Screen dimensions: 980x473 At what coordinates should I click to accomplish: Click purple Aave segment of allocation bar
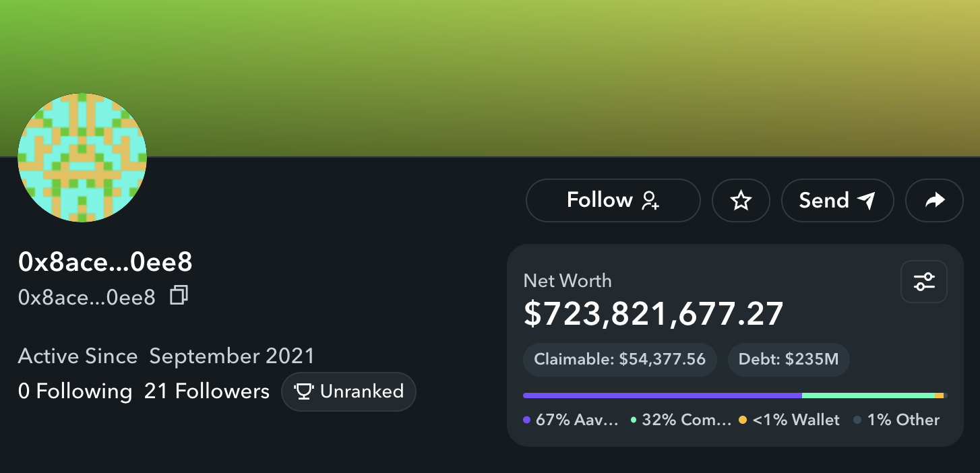pos(662,396)
